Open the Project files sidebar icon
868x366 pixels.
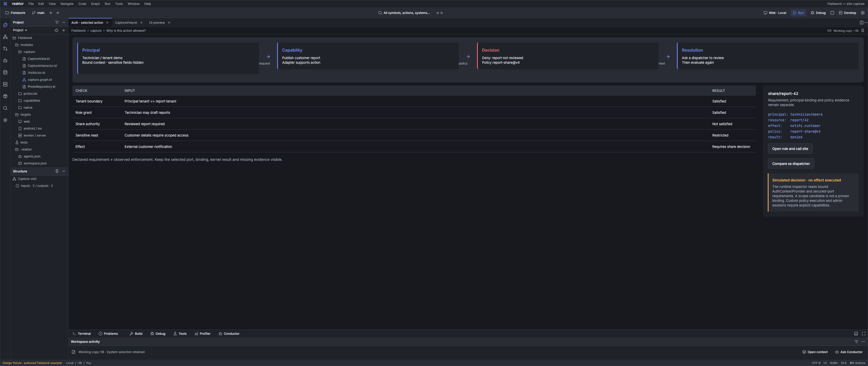[5, 25]
